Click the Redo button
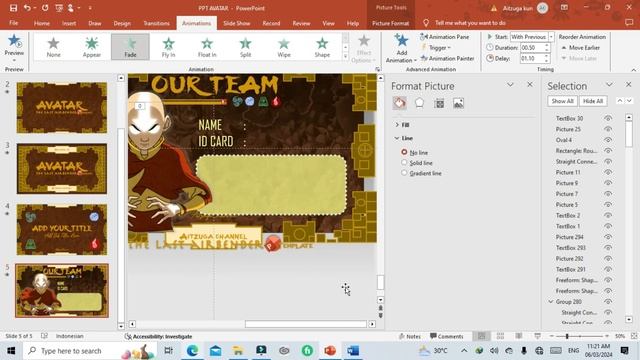640x360 pixels. [x=45, y=8]
